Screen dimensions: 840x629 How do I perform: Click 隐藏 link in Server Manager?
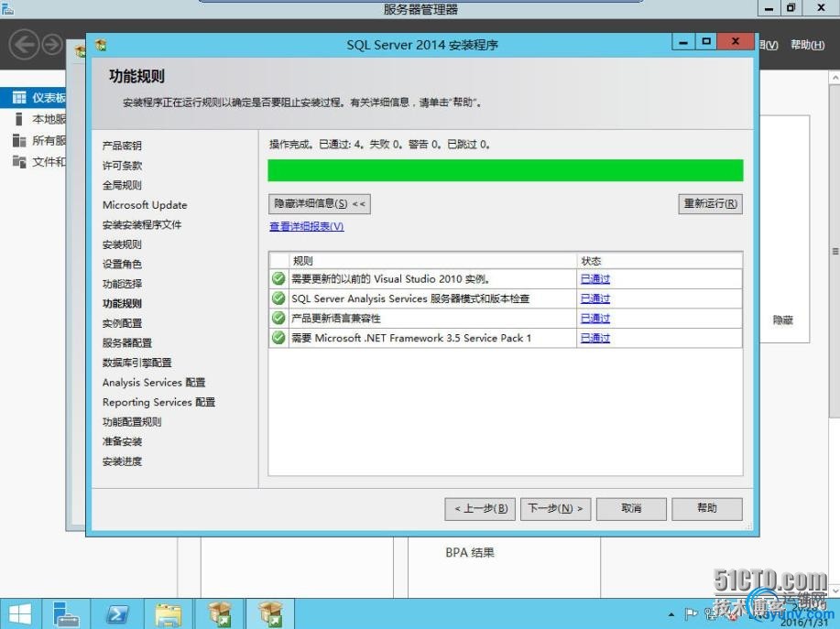[782, 320]
